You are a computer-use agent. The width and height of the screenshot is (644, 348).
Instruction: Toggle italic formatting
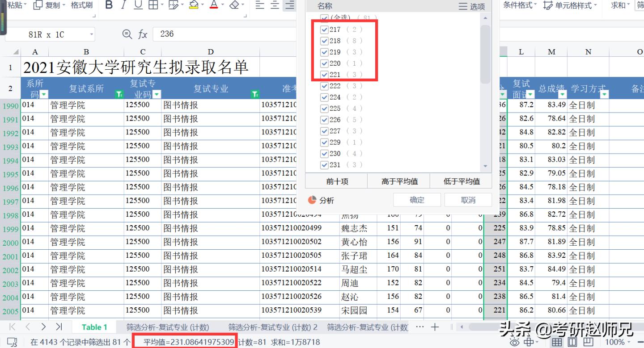pos(123,5)
